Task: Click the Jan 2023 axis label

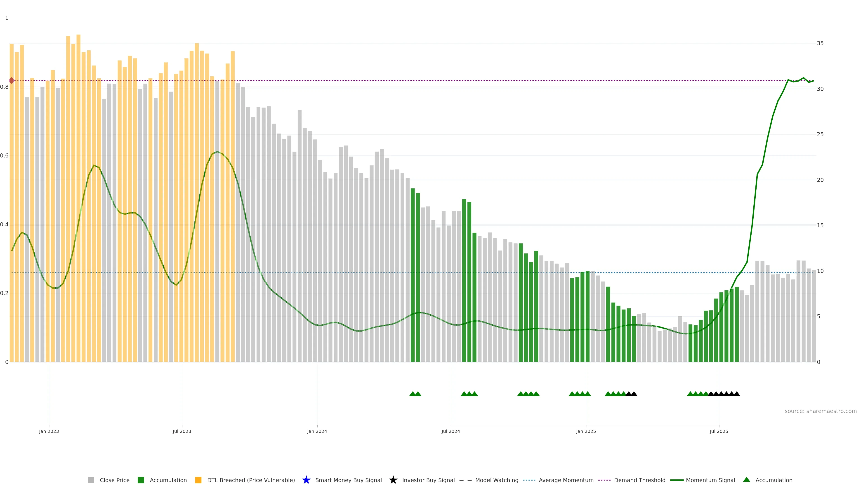Action: click(49, 431)
